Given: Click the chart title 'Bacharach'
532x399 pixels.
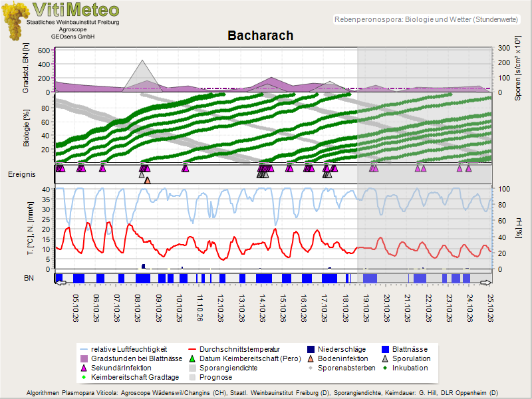Looking at the screenshot, I should click(x=260, y=36).
